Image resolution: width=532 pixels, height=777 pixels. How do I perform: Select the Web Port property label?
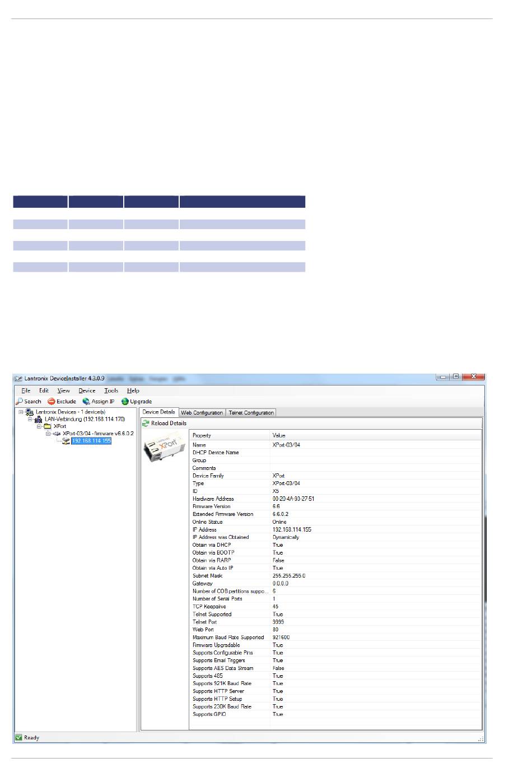pyautogui.click(x=203, y=630)
